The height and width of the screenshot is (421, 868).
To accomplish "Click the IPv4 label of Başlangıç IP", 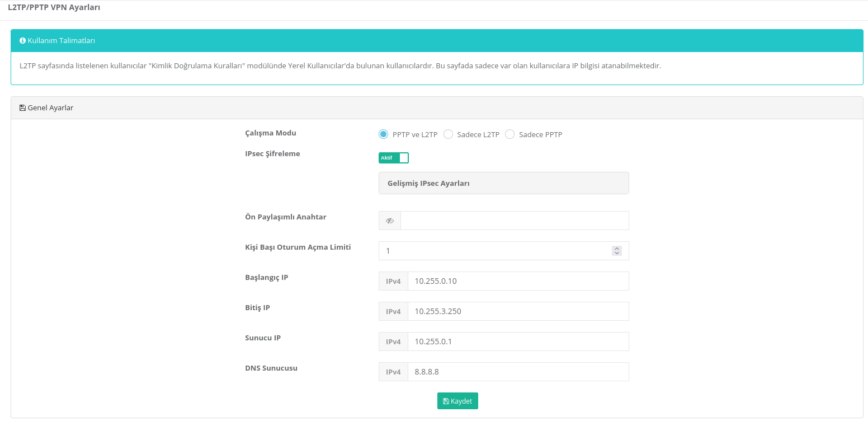I will point(393,281).
